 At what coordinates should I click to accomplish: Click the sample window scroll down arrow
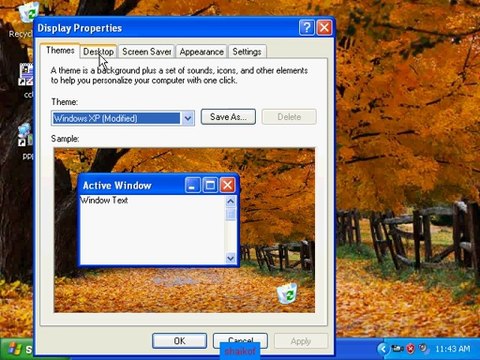coord(231,258)
